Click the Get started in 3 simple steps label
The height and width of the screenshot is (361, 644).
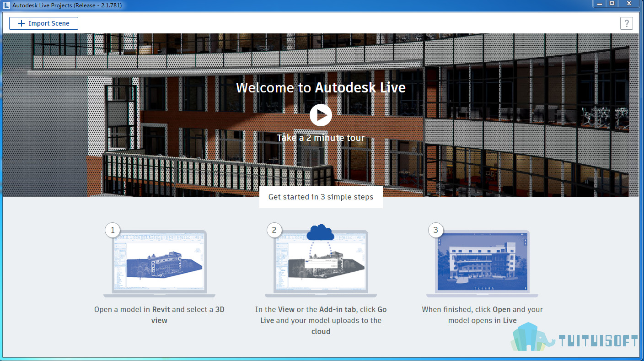[321, 197]
